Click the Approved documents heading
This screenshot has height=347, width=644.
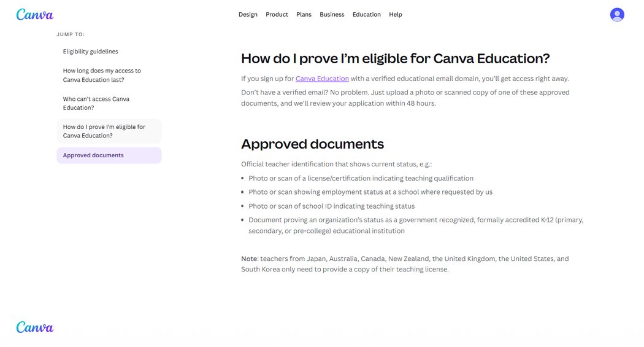312,144
